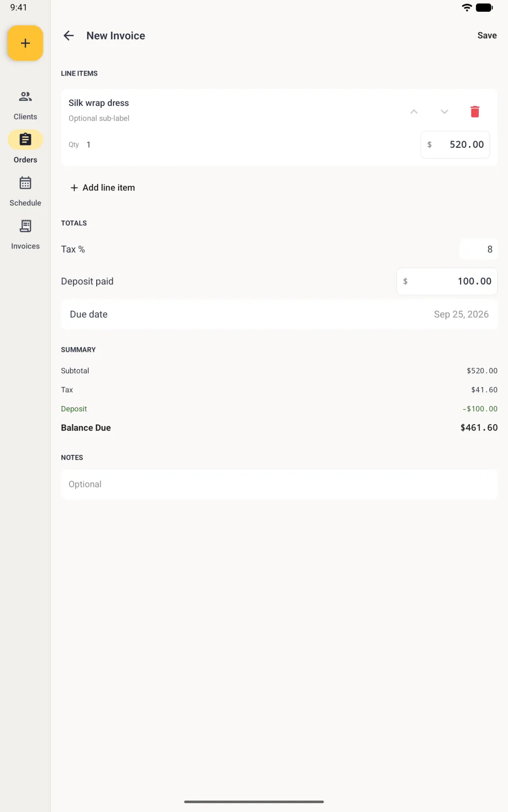Click the battery status icon
Image resolution: width=508 pixels, height=812 pixels.
point(484,7)
